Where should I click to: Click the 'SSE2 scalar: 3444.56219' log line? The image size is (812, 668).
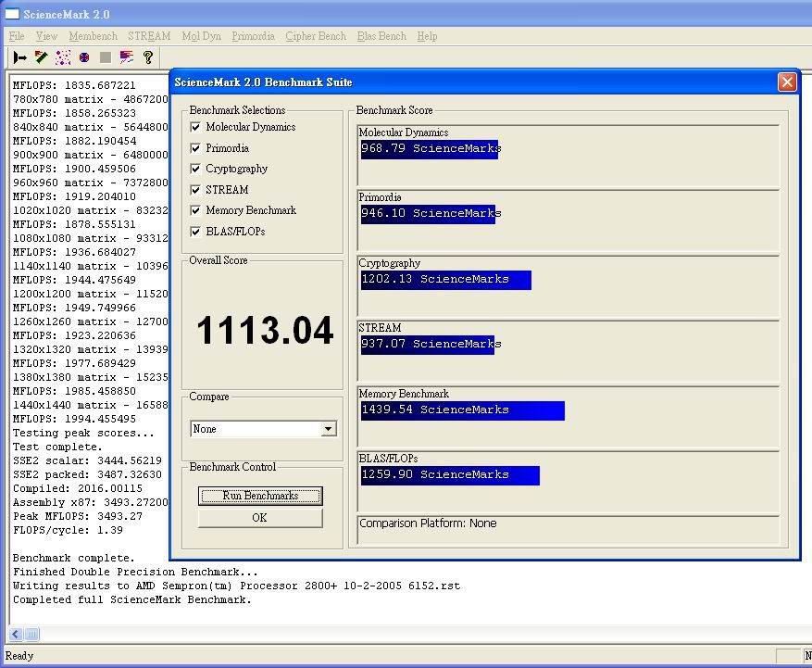click(x=87, y=460)
